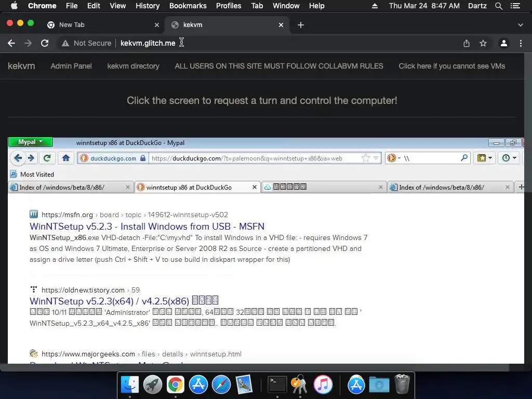Click 'Click here if you cannot see VMs'

tap(452, 66)
